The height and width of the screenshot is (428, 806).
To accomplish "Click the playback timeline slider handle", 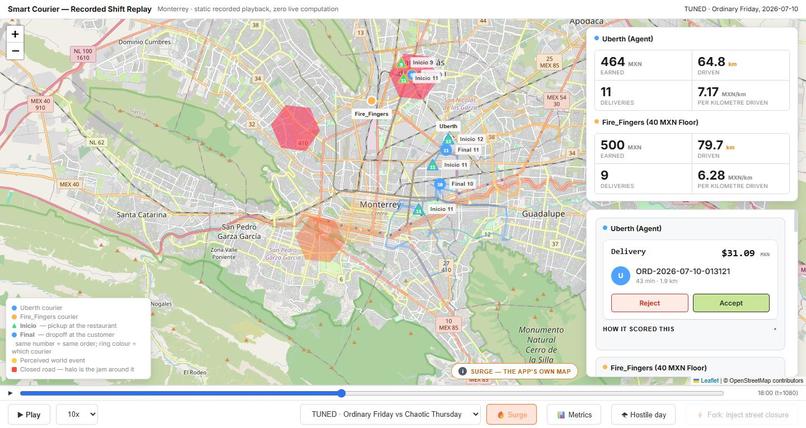I will (342, 394).
